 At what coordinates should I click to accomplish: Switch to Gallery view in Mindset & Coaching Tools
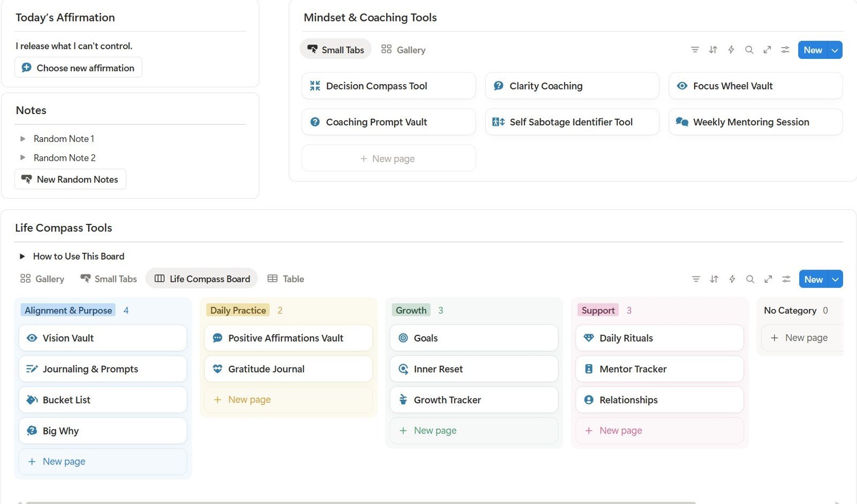click(403, 50)
